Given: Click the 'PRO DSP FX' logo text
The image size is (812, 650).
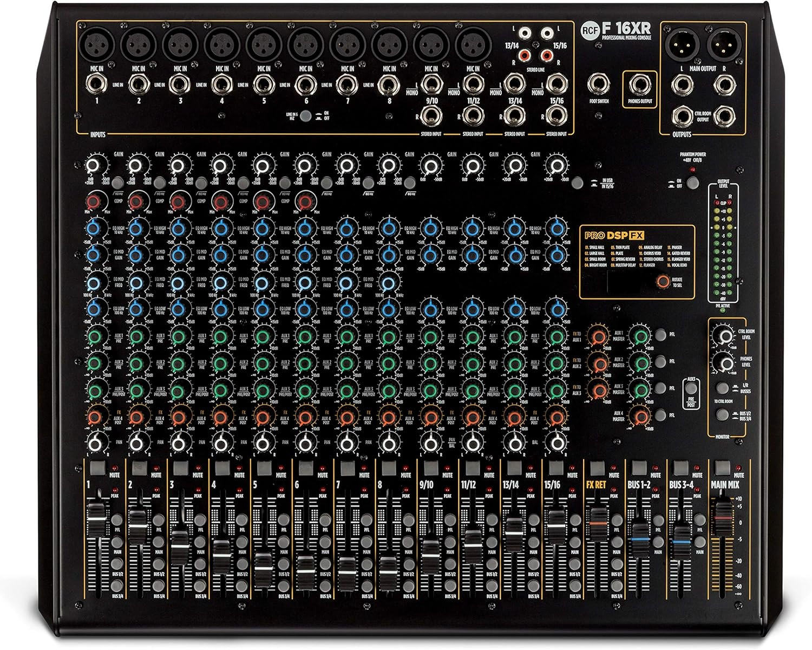Looking at the screenshot, I should point(615,235).
